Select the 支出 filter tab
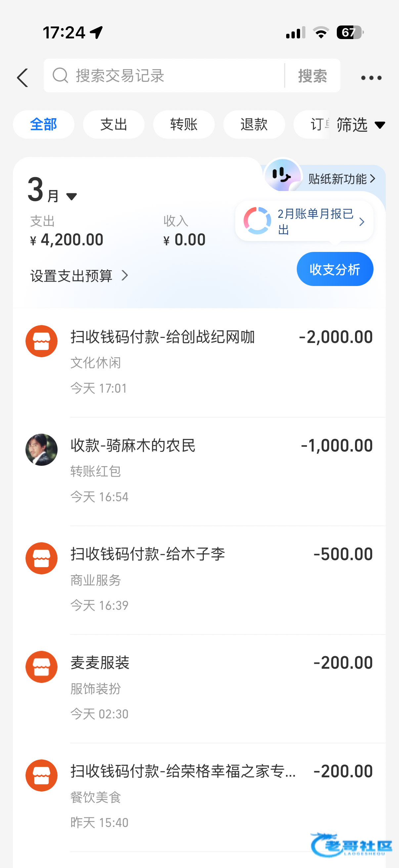399x868 pixels. tap(113, 125)
